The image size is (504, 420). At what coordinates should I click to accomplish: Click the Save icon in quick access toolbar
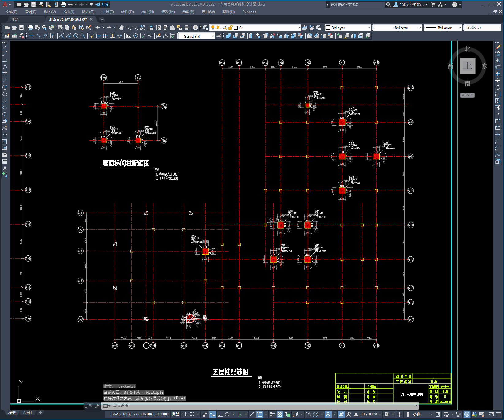point(34,5)
